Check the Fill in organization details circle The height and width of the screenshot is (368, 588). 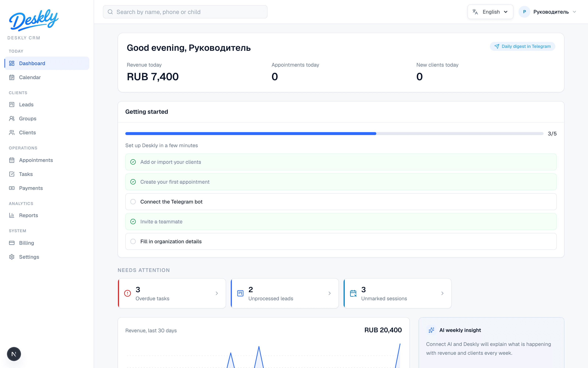(133, 241)
